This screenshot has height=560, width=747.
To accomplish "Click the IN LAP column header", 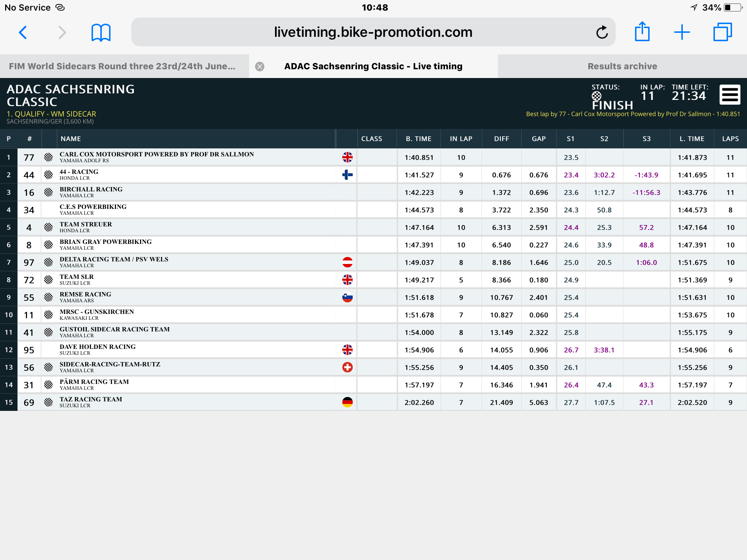I will click(461, 139).
